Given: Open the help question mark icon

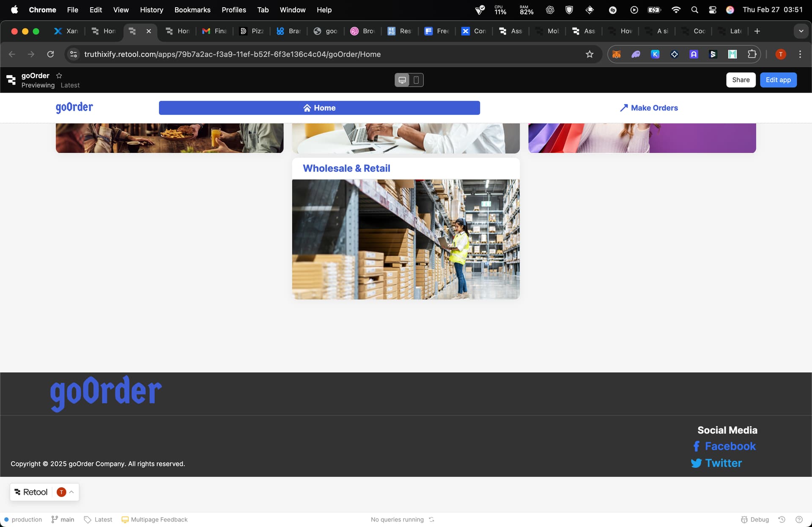Looking at the screenshot, I should (x=799, y=519).
